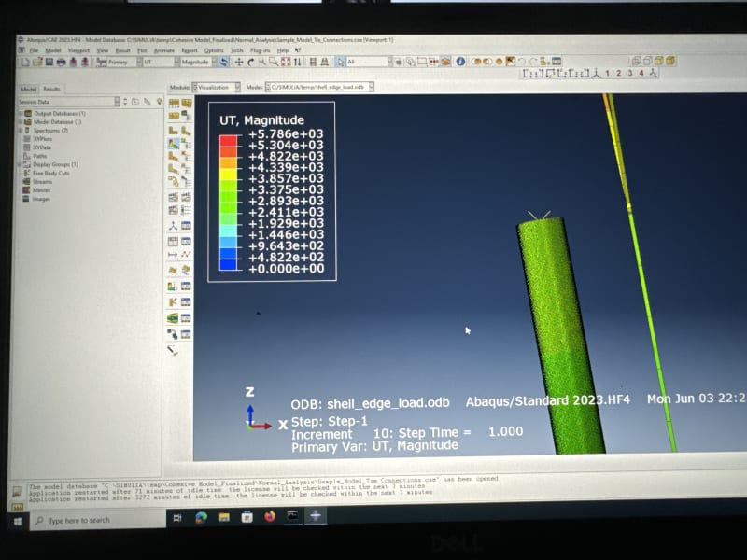Click the legend maximum value +5.786e+03
The height and width of the screenshot is (560, 747).
pos(286,134)
